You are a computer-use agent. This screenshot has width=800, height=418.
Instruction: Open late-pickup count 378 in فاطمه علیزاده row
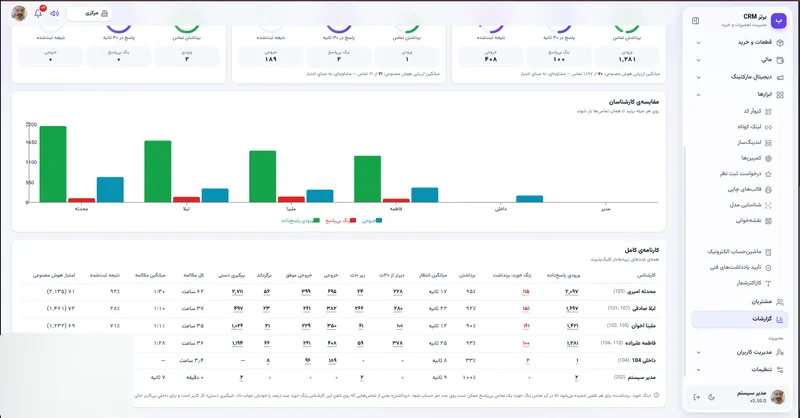coord(397,343)
